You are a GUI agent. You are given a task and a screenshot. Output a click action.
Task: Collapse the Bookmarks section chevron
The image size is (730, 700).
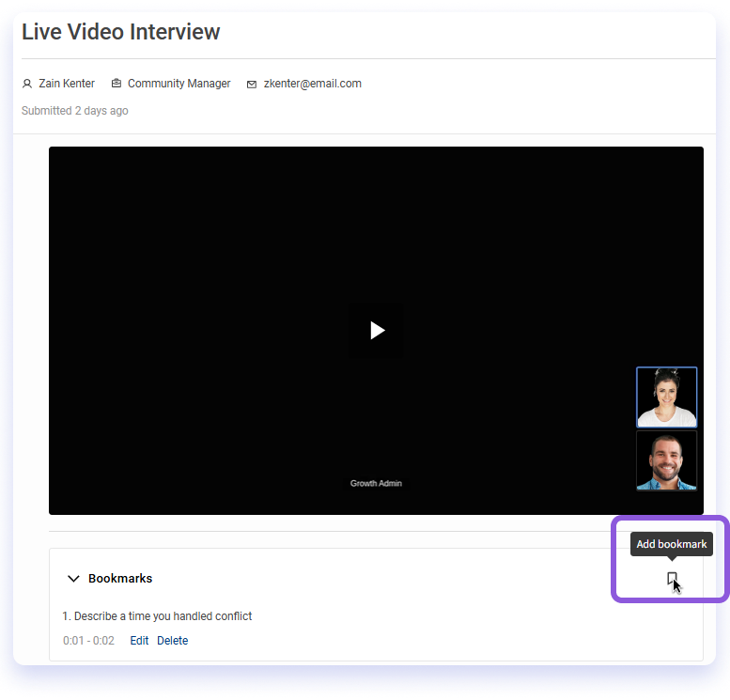tap(73, 579)
